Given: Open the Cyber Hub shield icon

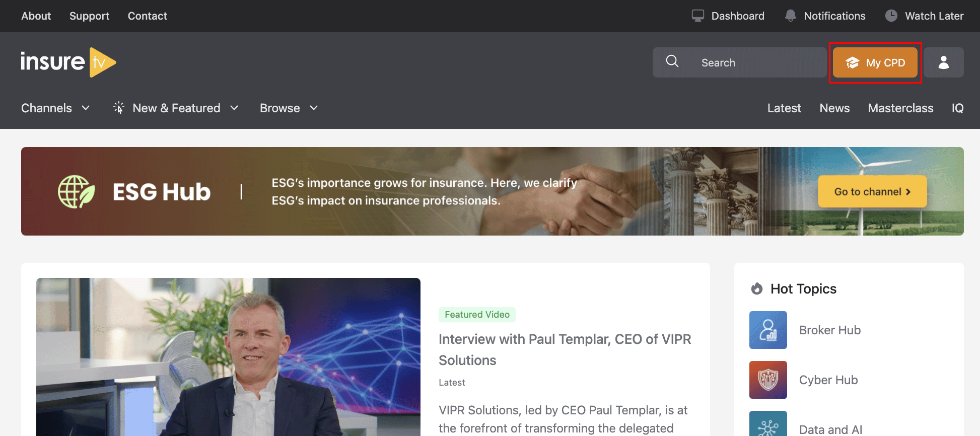Looking at the screenshot, I should 768,380.
